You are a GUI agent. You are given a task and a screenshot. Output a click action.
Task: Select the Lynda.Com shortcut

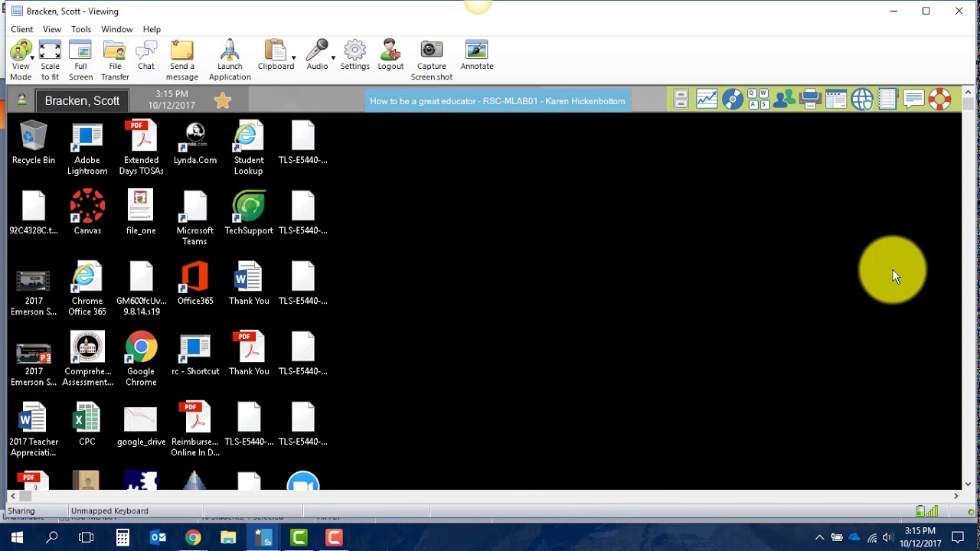coord(195,143)
